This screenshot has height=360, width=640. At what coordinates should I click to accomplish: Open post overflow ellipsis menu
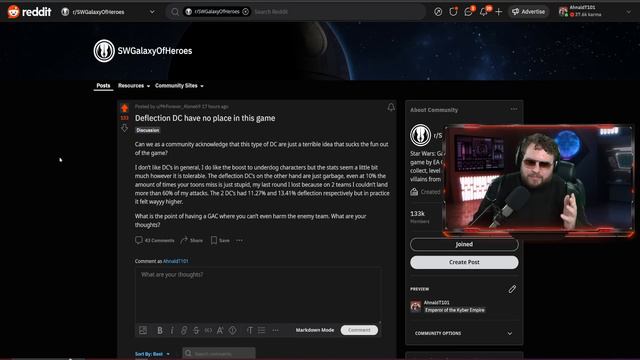240,240
